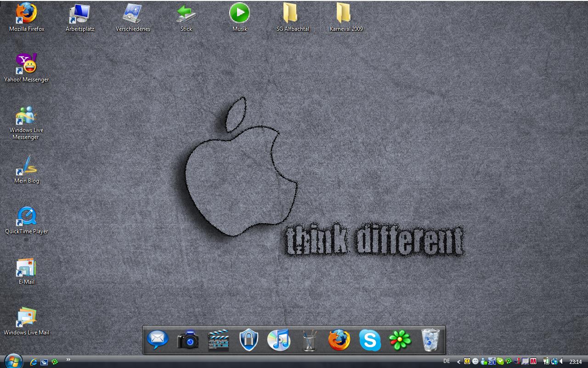This screenshot has height=368, width=588.
Task: Click the green Skype status tray icon
Action: coord(500,361)
